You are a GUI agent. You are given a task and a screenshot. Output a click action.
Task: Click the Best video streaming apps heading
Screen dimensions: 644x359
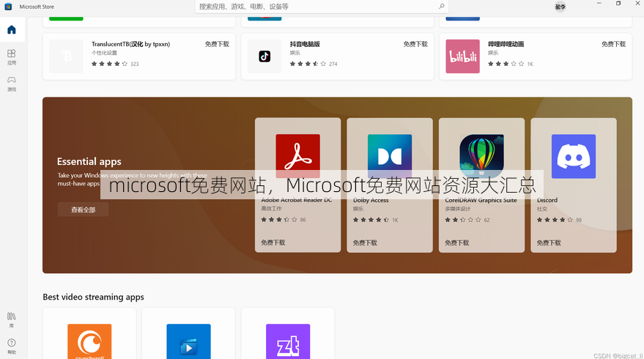pyautogui.click(x=93, y=297)
